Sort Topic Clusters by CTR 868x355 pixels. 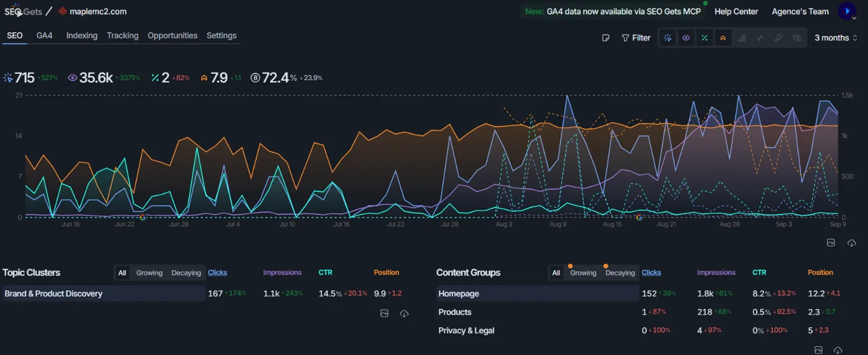point(325,272)
